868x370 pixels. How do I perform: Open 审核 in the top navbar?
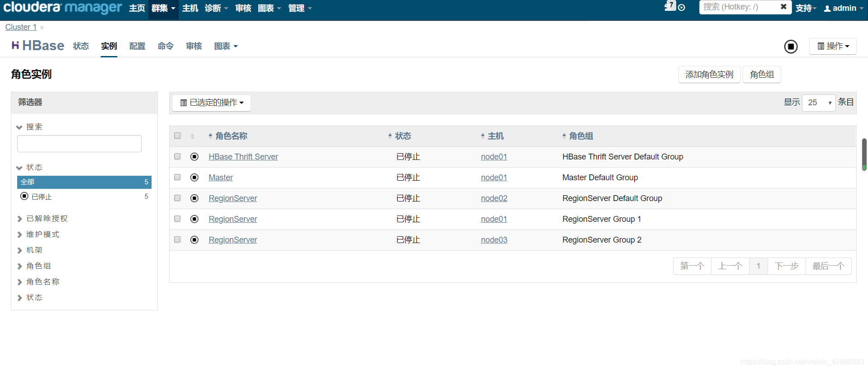pyautogui.click(x=243, y=8)
